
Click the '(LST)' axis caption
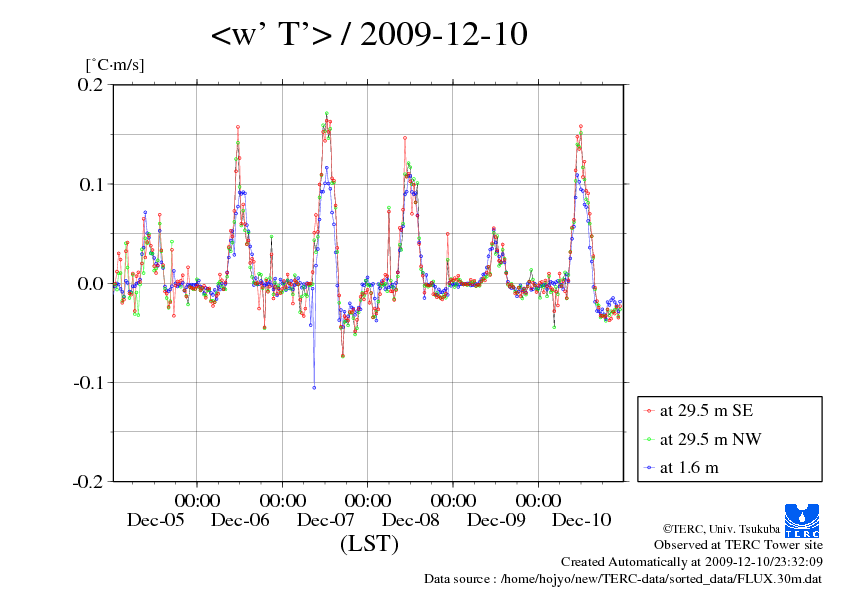[369, 544]
